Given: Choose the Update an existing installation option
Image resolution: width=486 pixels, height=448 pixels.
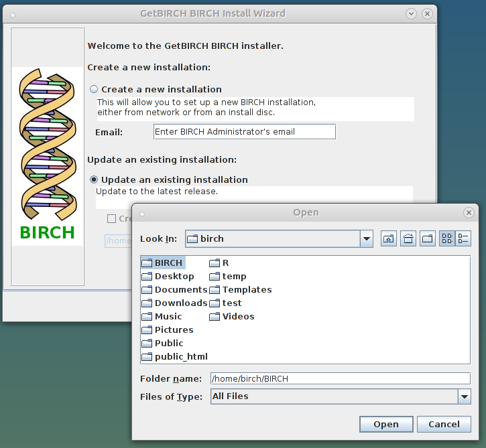Looking at the screenshot, I should click(x=94, y=179).
